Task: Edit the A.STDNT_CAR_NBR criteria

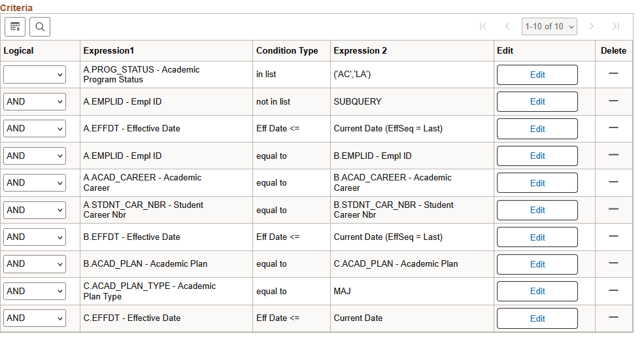Action: point(537,210)
